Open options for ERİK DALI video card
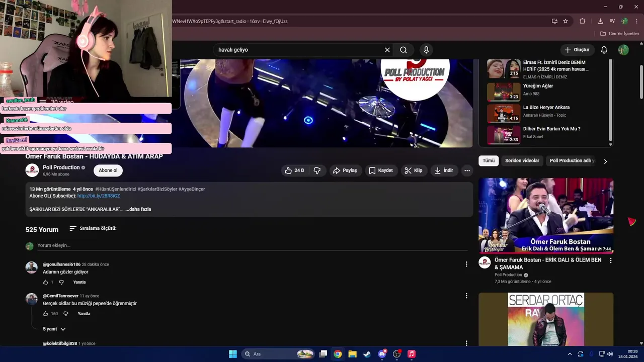 pyautogui.click(x=611, y=260)
